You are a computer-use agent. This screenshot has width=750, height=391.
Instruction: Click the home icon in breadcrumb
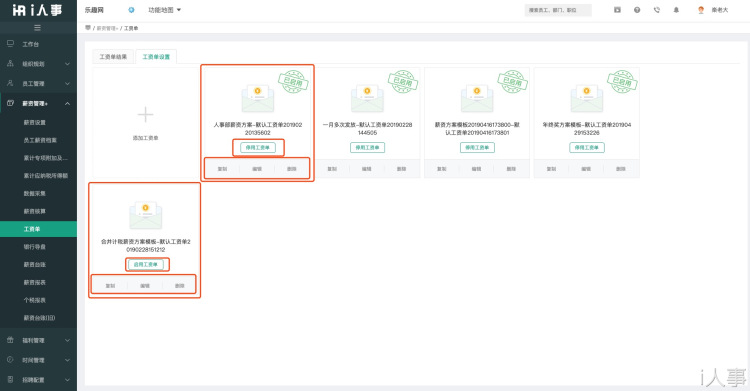pyautogui.click(x=88, y=28)
